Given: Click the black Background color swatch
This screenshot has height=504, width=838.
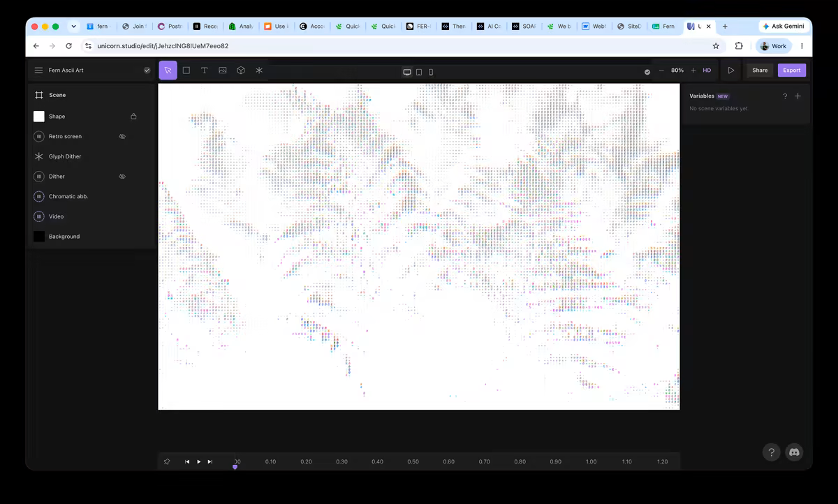Looking at the screenshot, I should coord(39,237).
